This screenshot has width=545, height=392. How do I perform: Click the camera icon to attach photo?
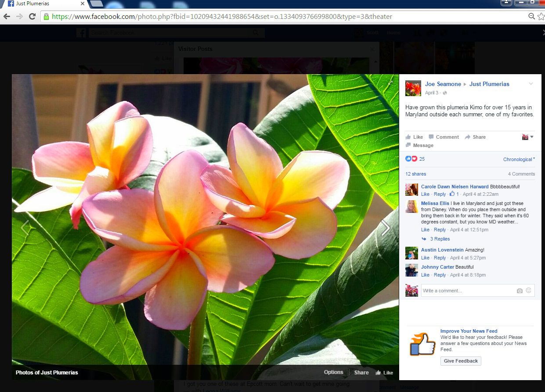click(x=520, y=291)
